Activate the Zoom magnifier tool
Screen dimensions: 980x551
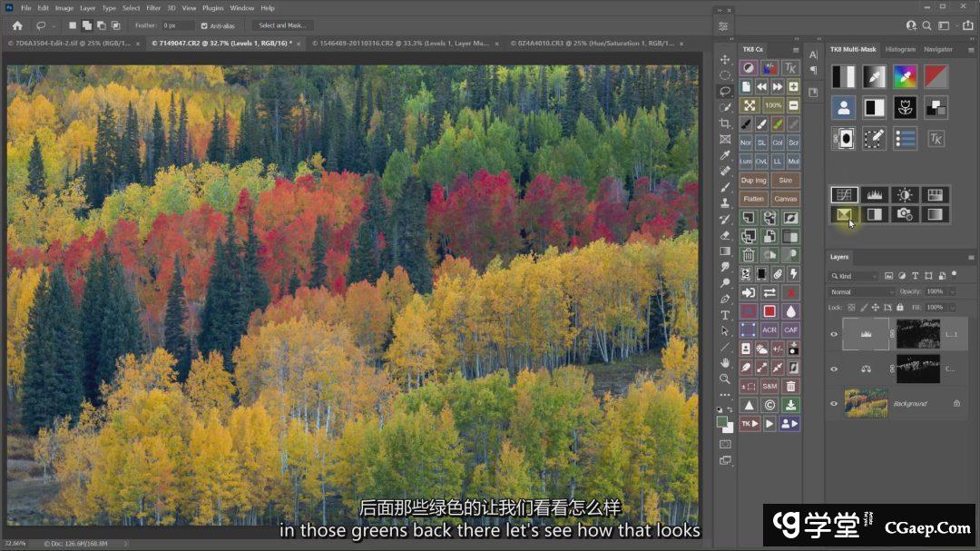pyautogui.click(x=725, y=379)
